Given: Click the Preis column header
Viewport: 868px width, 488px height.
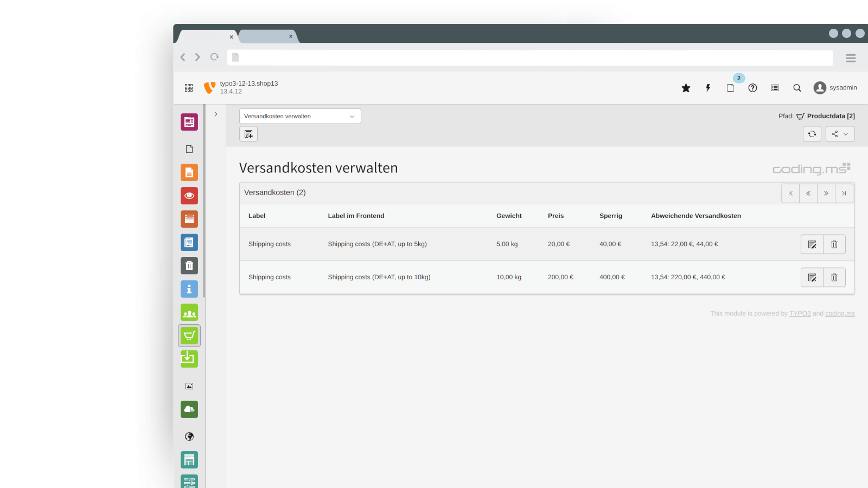Looking at the screenshot, I should (x=556, y=216).
